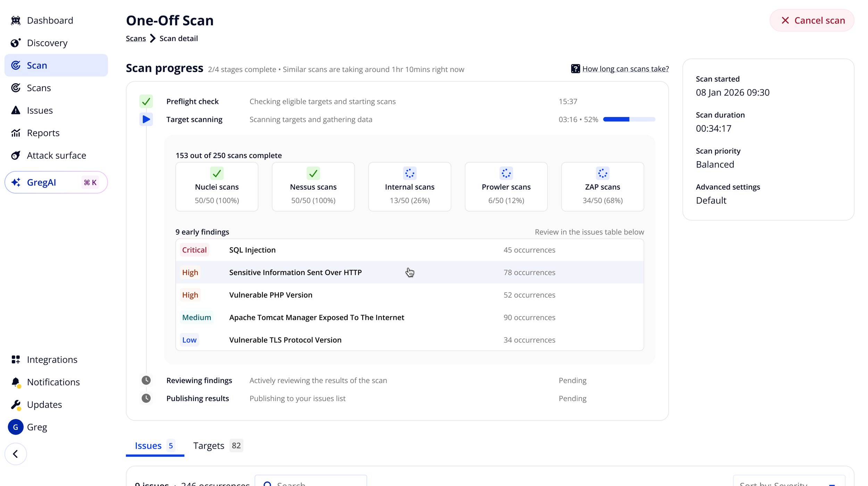Open the Dashboard section

coord(50,20)
